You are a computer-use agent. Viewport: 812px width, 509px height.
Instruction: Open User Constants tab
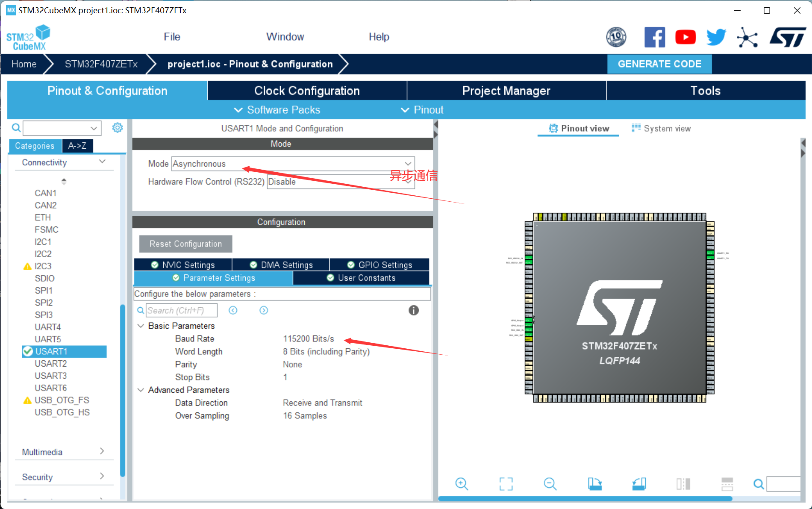click(361, 278)
